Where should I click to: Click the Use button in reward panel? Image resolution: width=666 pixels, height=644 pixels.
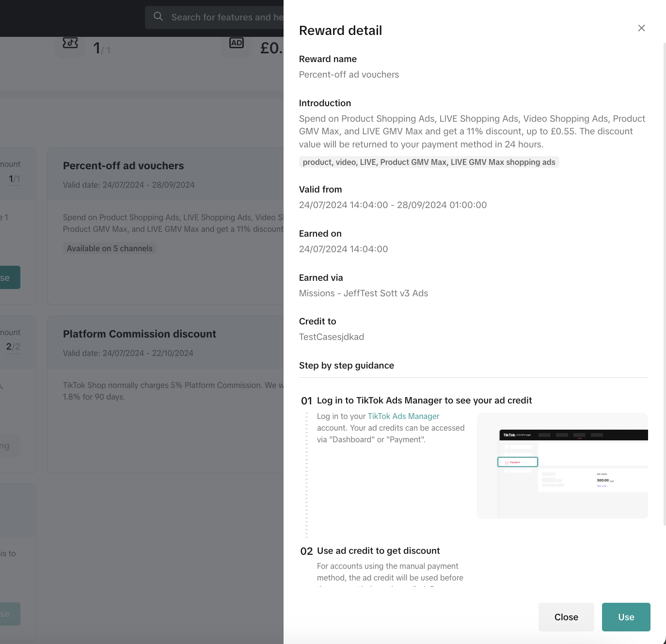[626, 617]
